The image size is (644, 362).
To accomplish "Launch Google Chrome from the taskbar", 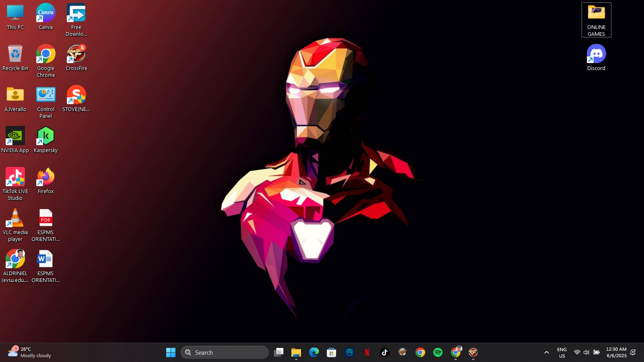I will click(420, 352).
